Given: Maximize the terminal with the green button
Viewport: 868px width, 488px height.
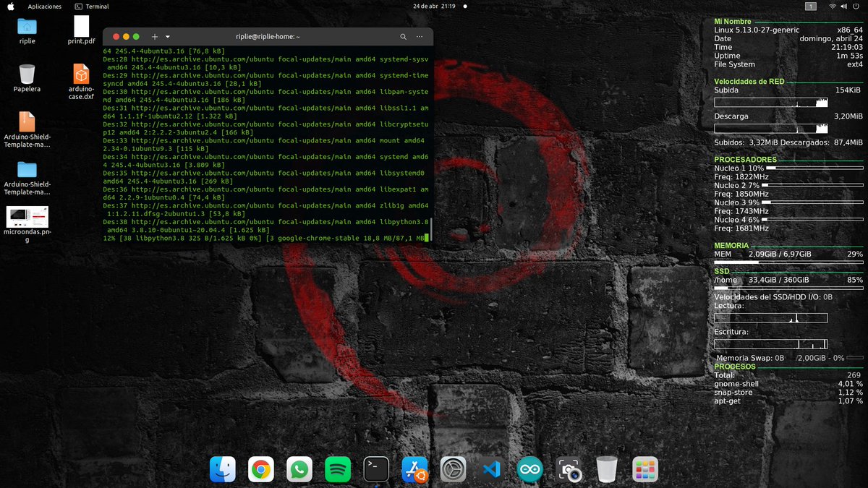Looking at the screenshot, I should pyautogui.click(x=136, y=36).
